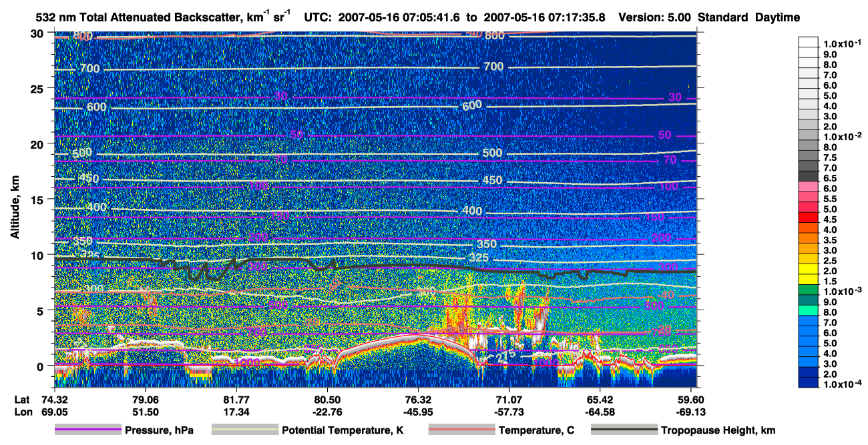
Task: Click the purple 1000 pressure contour label
Action: point(247,362)
